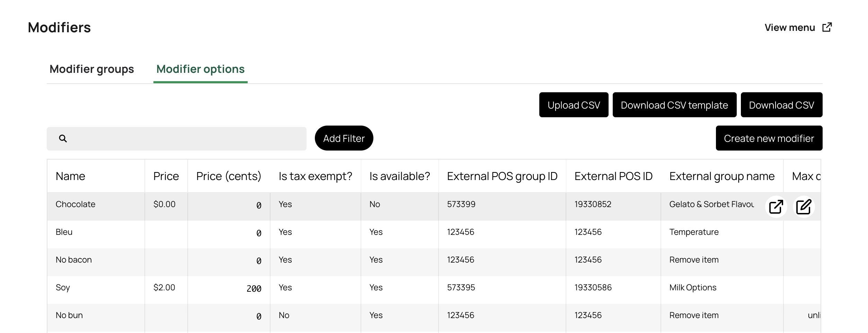Viewport: 868px width, 333px height.
Task: Click the Download CSV button
Action: tap(781, 105)
